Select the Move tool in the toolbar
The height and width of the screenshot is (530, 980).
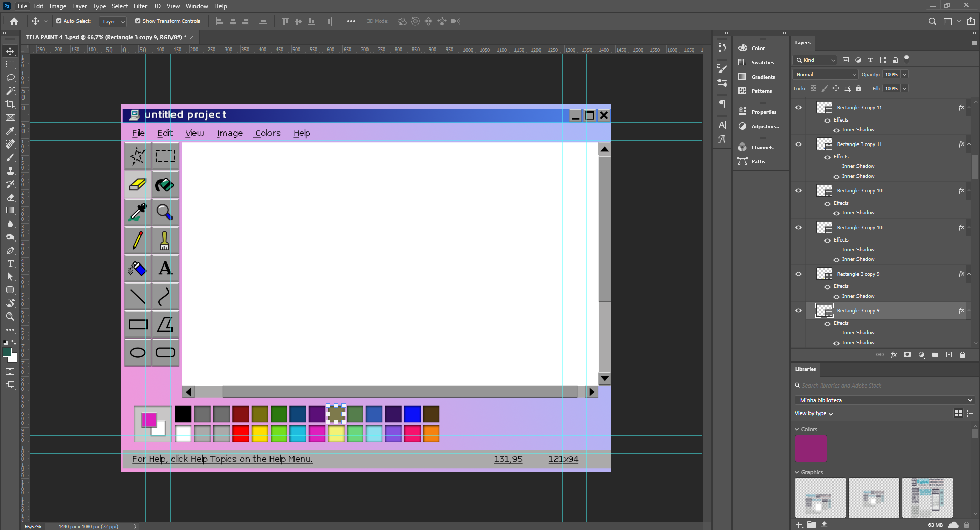coord(10,51)
